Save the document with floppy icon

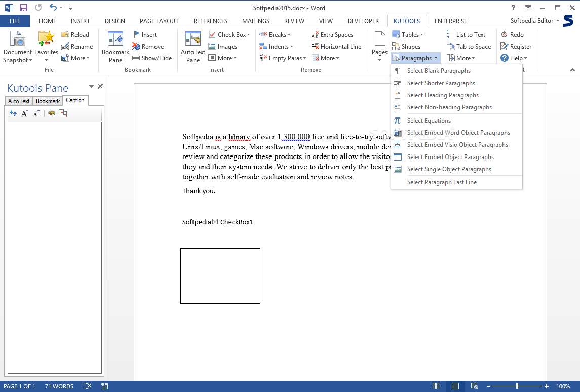[x=24, y=8]
